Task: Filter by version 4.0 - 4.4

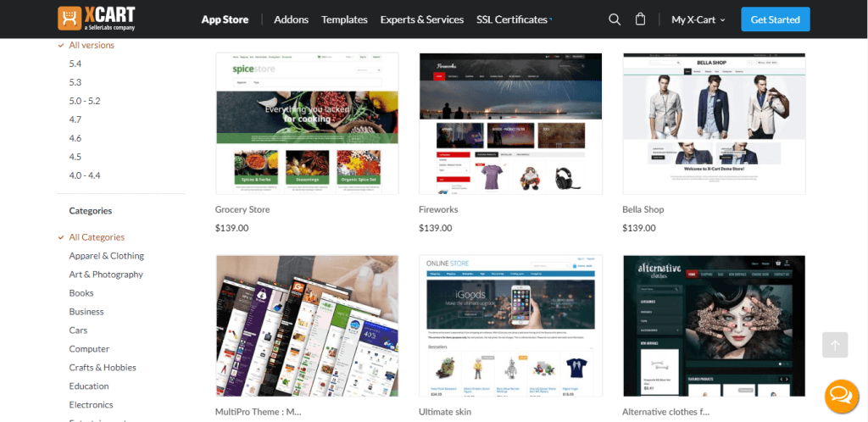Action: click(x=85, y=175)
